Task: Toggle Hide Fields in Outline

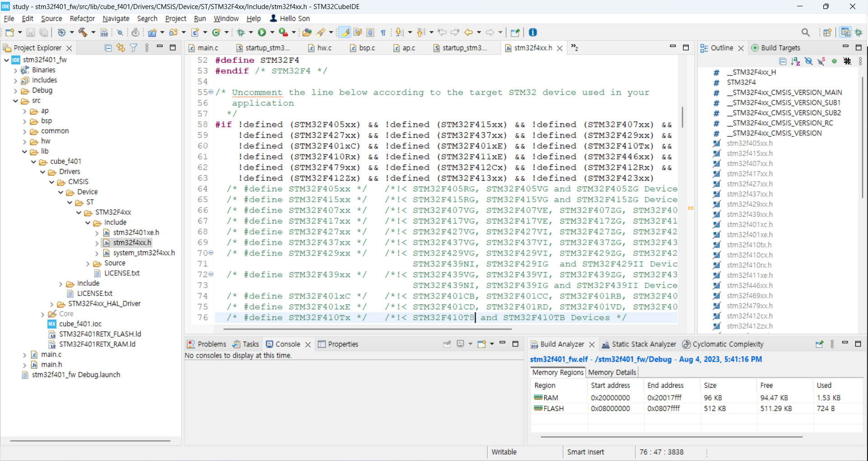Action: (x=808, y=61)
